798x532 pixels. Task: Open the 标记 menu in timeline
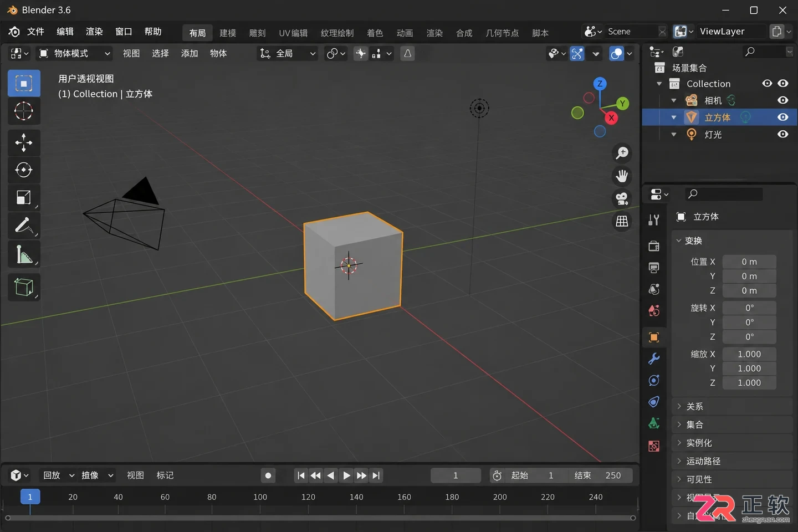[x=165, y=475]
